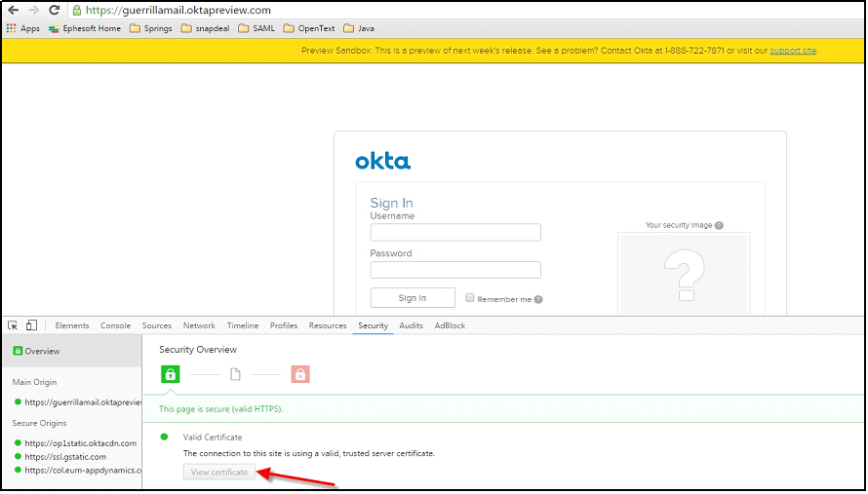Image resolution: width=868 pixels, height=494 pixels.
Task: Click the red broken lock icon in Security Overview
Action: [x=300, y=374]
